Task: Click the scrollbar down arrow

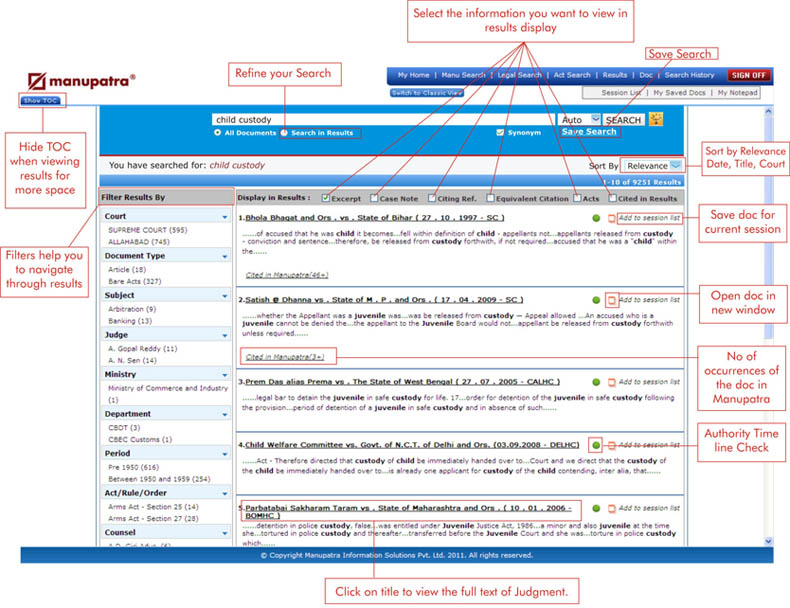Action: pos(768,541)
